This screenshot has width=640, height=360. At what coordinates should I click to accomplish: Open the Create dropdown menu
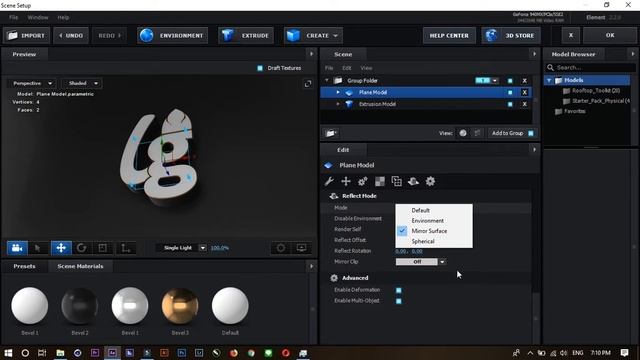tap(313, 36)
